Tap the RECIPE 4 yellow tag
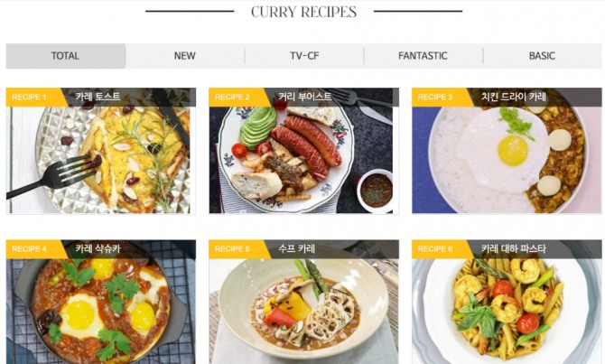Image resolution: width=605 pixels, height=364 pixels. click(33, 249)
